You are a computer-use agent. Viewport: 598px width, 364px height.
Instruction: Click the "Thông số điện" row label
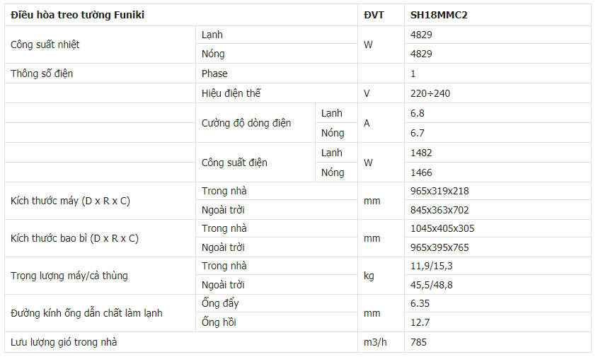pyautogui.click(x=42, y=74)
